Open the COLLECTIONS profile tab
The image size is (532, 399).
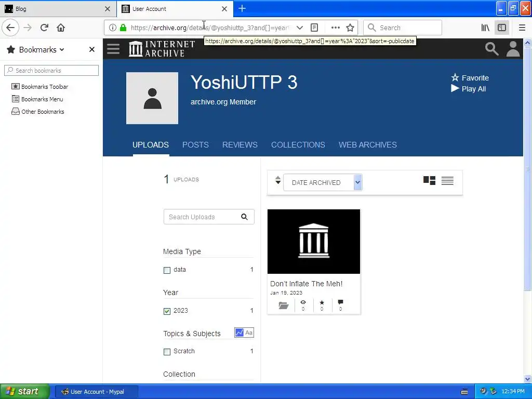[298, 145]
